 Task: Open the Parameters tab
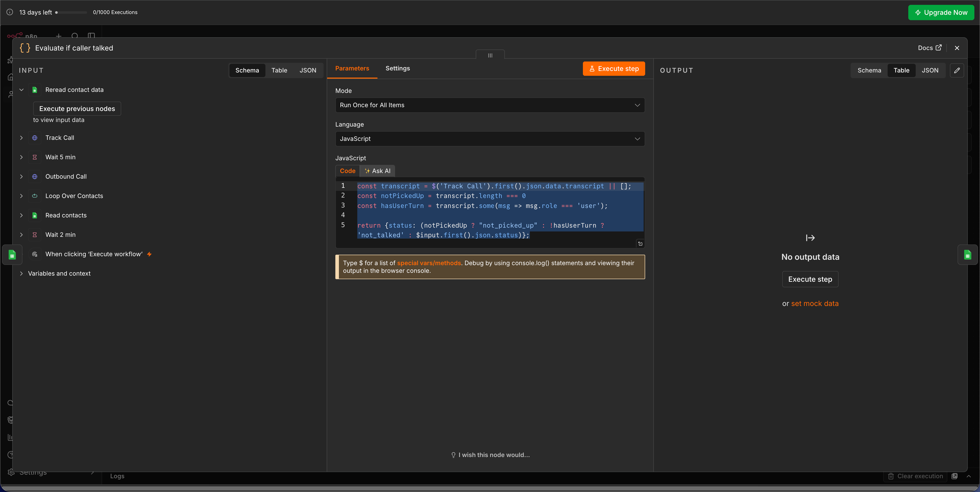(352, 68)
